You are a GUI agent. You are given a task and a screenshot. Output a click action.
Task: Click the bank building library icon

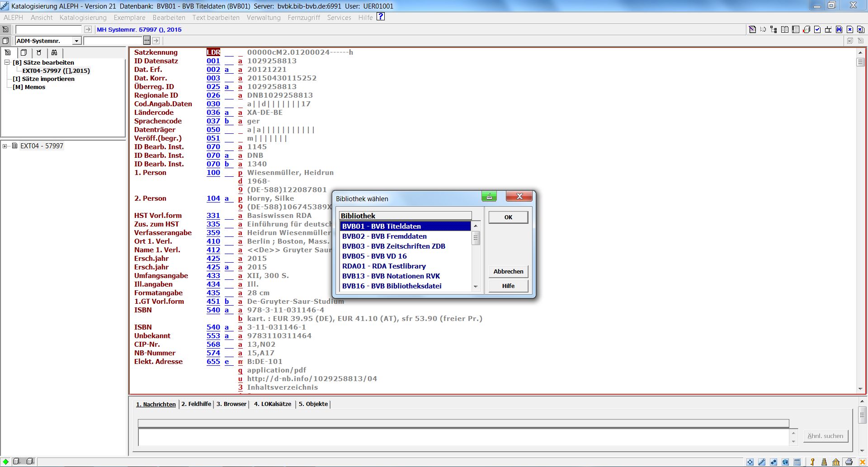(836, 462)
